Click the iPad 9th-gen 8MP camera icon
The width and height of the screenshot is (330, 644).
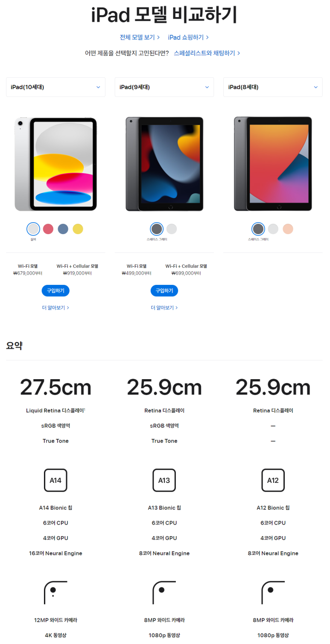164,592
